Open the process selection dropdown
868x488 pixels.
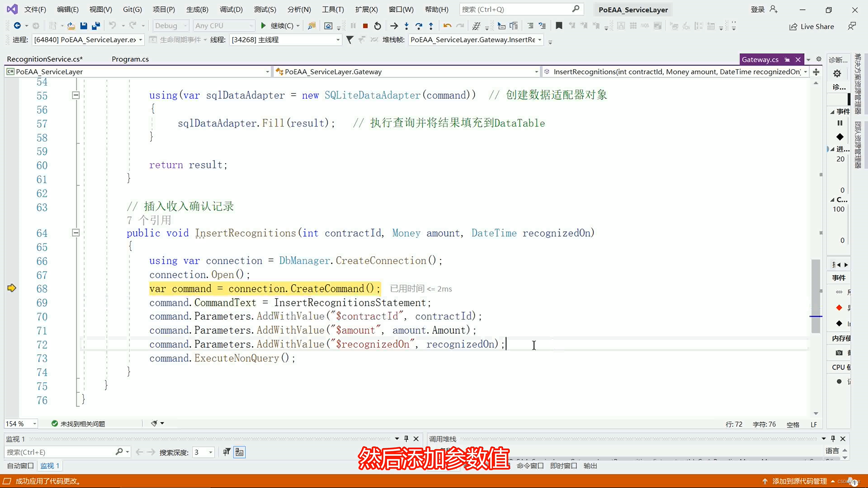141,40
